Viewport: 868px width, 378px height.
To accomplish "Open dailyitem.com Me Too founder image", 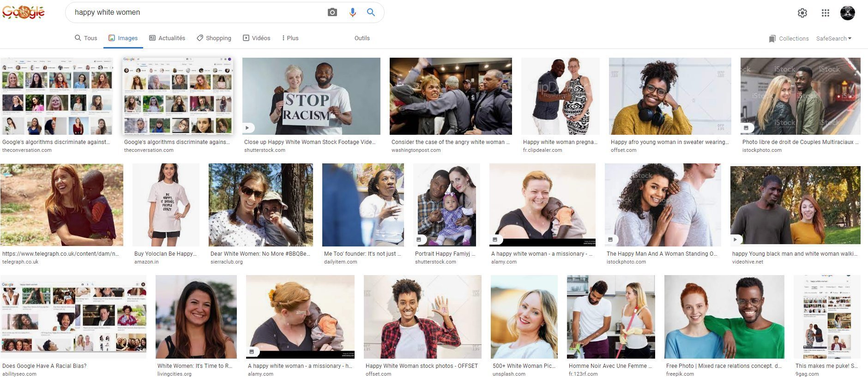I will click(x=363, y=204).
